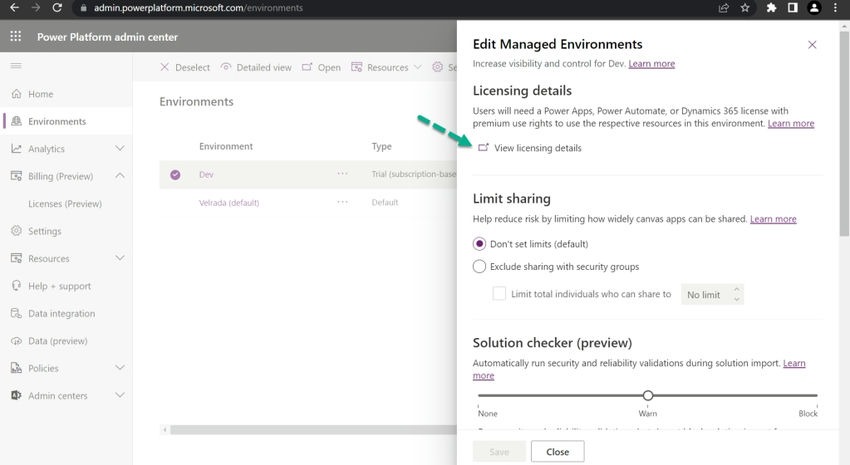850x465 pixels.
Task: Click the Data integration icon
Action: click(16, 313)
